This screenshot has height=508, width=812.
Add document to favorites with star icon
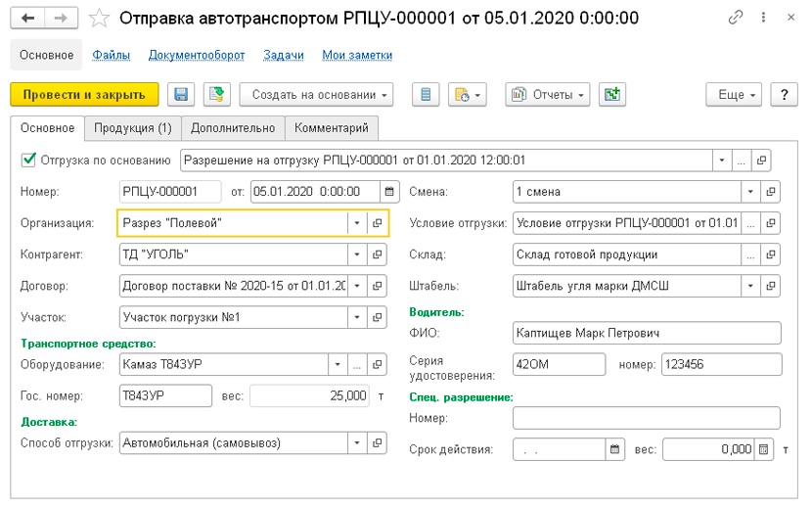coord(99,19)
